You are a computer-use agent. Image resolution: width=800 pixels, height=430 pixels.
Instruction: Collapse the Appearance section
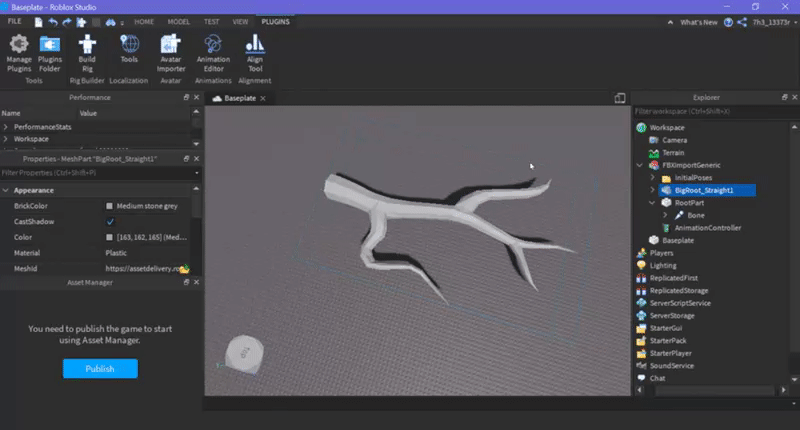click(x=6, y=190)
